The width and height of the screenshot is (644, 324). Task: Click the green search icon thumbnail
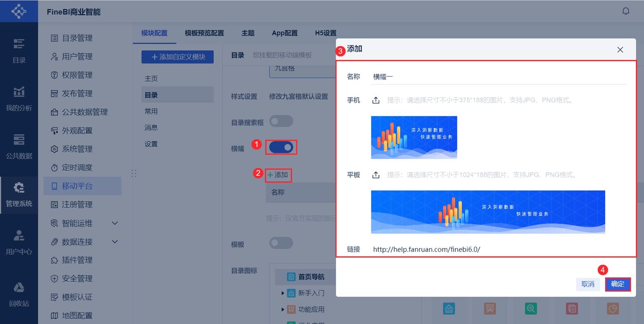pyautogui.click(x=531, y=309)
